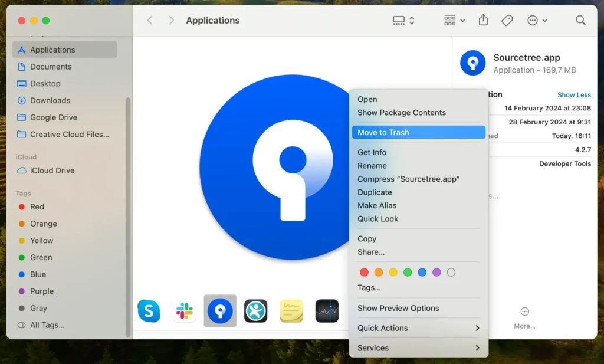Click the sidebar scrollbar
Image resolution: width=604 pixels, height=364 pixels.
pos(128,218)
